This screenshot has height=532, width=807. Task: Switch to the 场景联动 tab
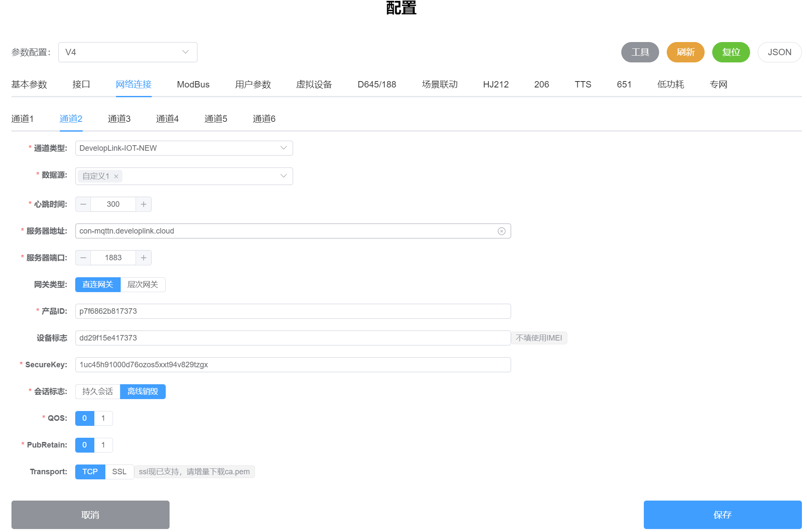[440, 84]
